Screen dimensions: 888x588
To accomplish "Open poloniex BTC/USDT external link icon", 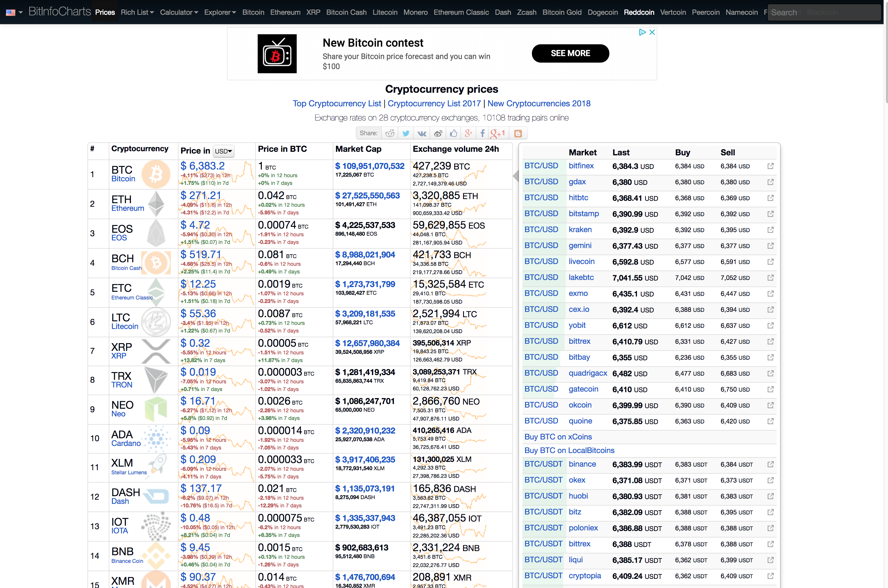I will (x=770, y=528).
